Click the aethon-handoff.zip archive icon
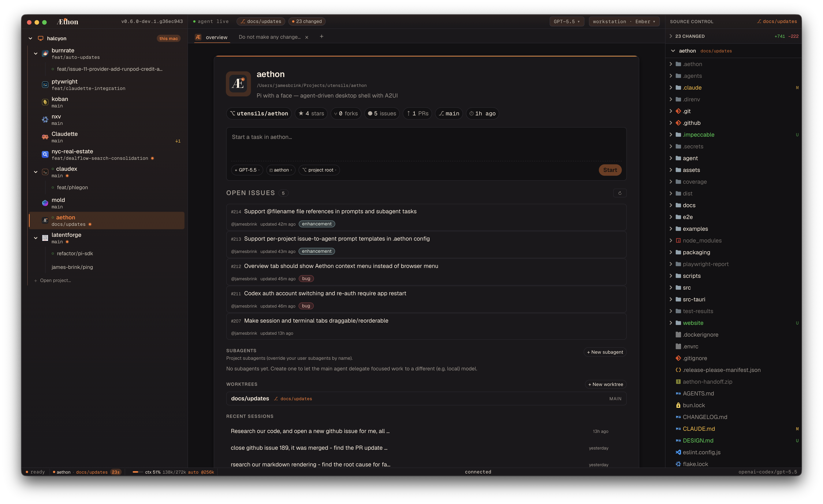Image resolution: width=823 pixels, height=504 pixels. point(678,382)
